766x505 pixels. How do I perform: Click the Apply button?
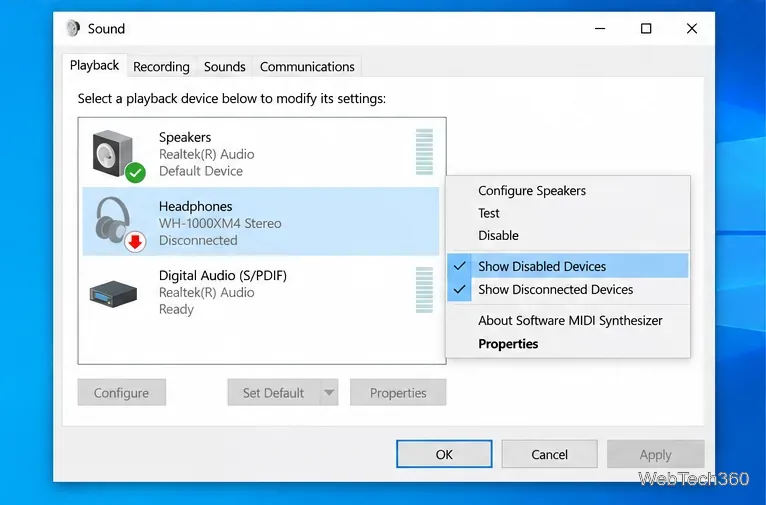[x=656, y=454]
